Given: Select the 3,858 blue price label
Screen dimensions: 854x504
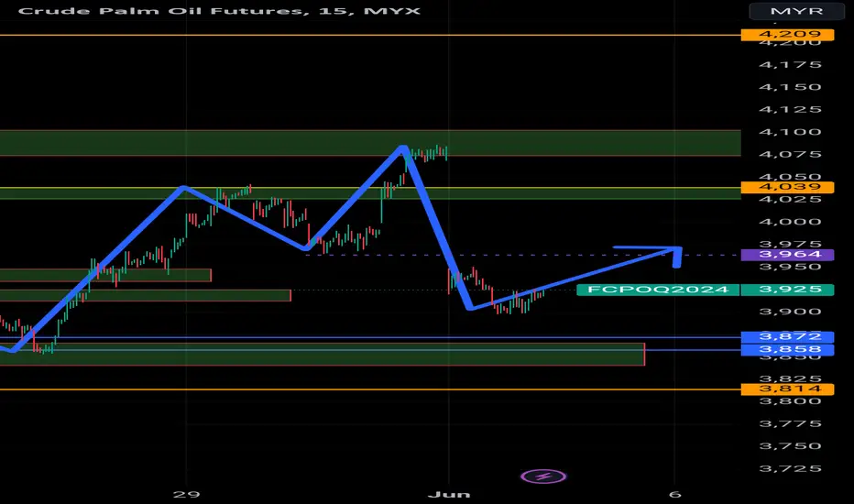Looking at the screenshot, I should click(787, 350).
